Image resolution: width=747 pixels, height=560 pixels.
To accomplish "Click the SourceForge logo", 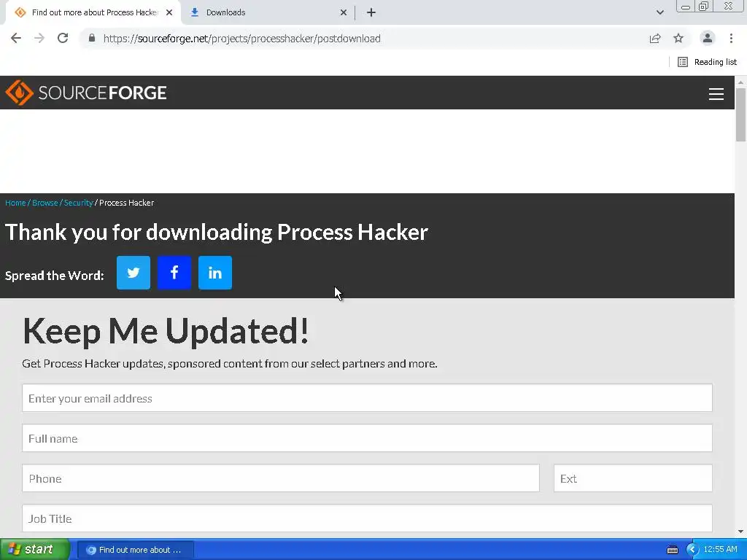I will coord(86,93).
